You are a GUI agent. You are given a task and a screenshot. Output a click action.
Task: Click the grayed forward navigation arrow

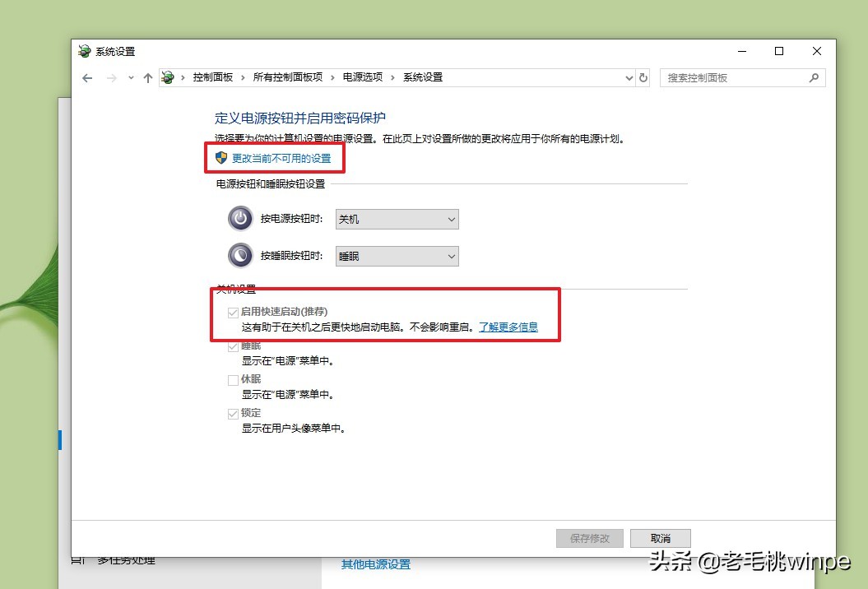coord(110,77)
